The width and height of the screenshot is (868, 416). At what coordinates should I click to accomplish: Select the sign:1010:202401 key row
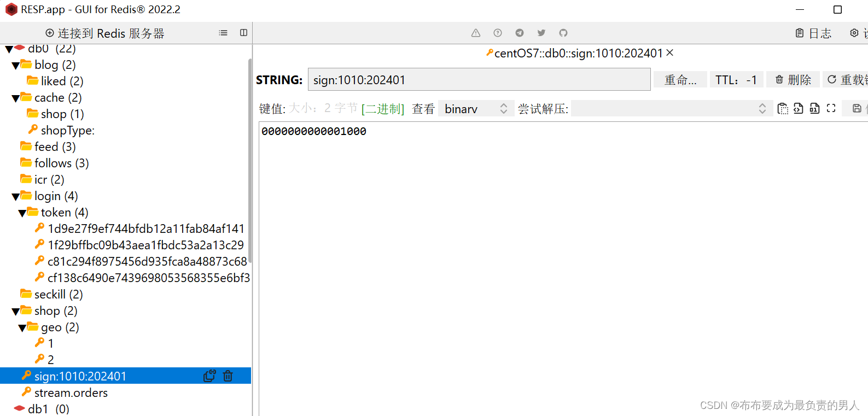point(125,376)
